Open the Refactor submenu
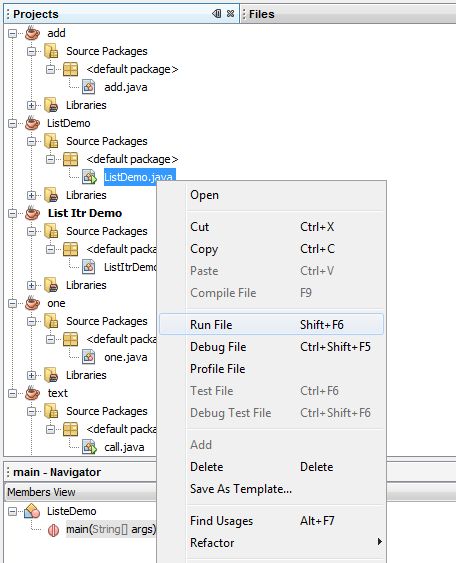 pyautogui.click(x=271, y=543)
